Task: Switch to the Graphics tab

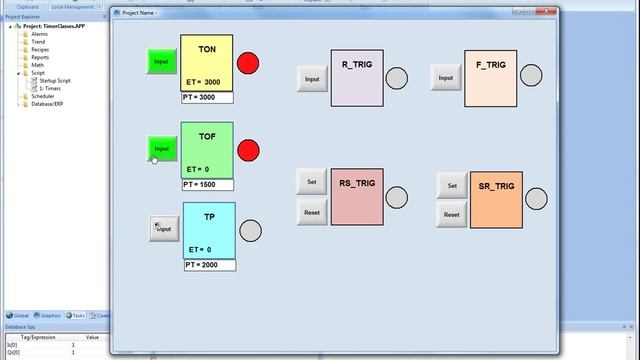Action: pyautogui.click(x=47, y=316)
